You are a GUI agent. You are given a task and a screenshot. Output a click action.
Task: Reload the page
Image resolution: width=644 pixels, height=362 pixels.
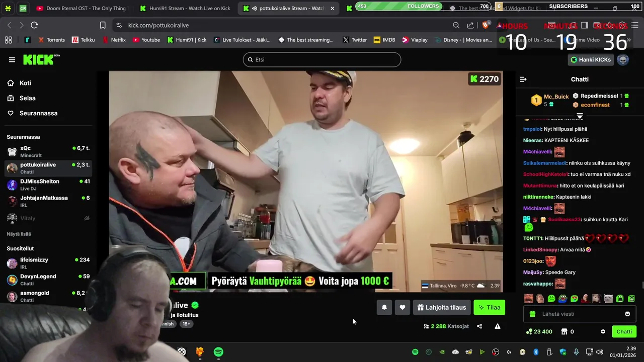[x=34, y=25]
